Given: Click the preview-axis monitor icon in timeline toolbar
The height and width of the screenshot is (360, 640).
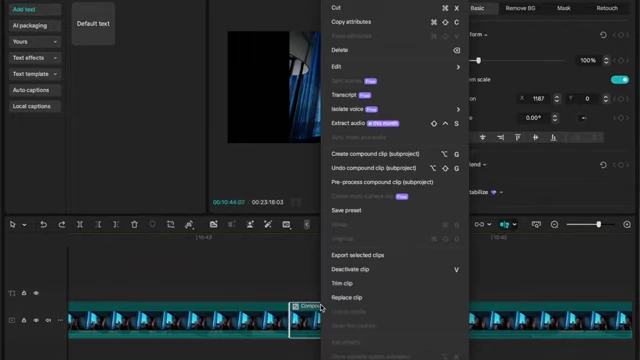Looking at the screenshot, I should 536,224.
